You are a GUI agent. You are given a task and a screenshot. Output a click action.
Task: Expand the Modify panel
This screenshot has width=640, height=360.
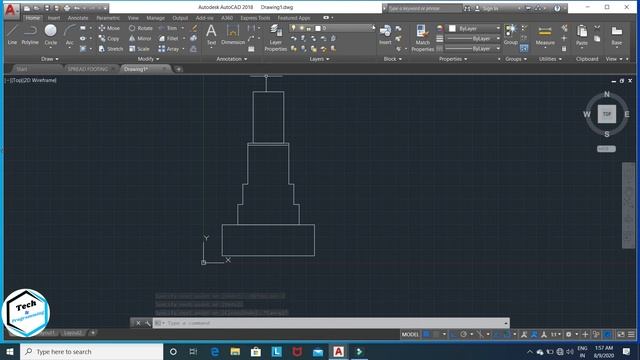point(148,59)
